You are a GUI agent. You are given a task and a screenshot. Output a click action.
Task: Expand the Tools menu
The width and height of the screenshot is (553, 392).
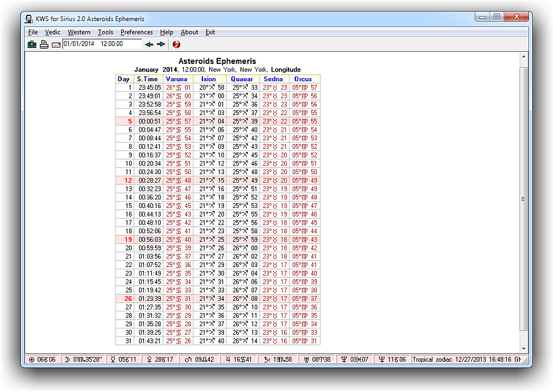click(x=105, y=32)
